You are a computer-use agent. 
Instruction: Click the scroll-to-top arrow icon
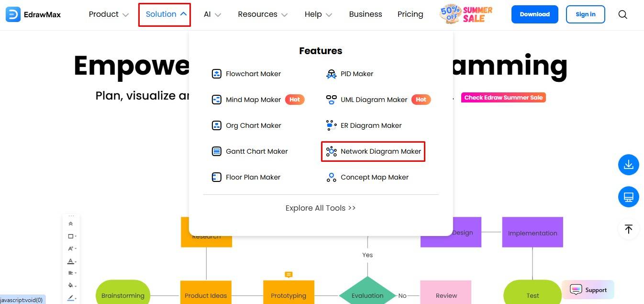628,229
